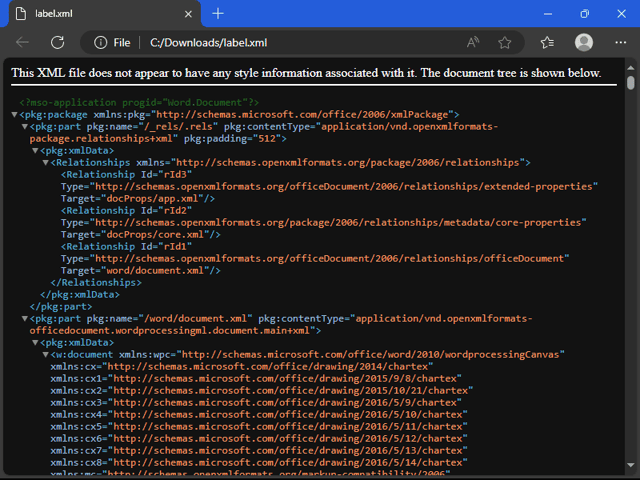Viewport: 640px width, 480px height.
Task: Click the xmlns:cx2 namespace line
Action: [x=262, y=390]
